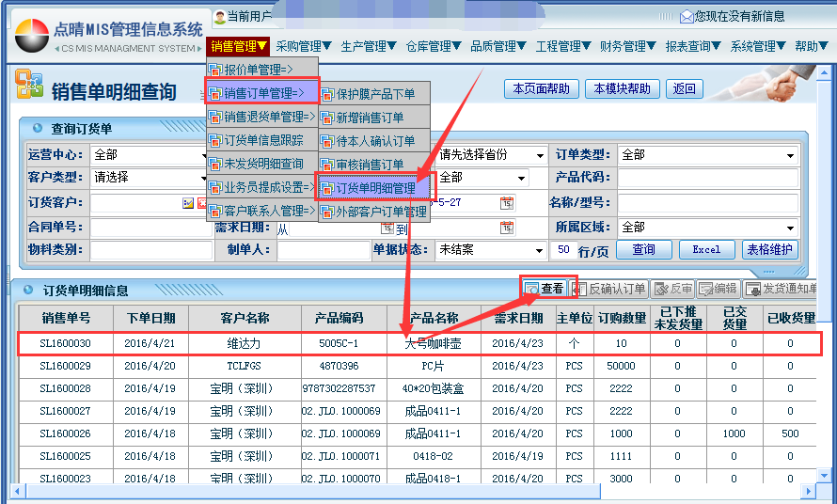This screenshot has height=504, width=837.
Task: Click the 本页面帮助 button
Action: coord(541,89)
